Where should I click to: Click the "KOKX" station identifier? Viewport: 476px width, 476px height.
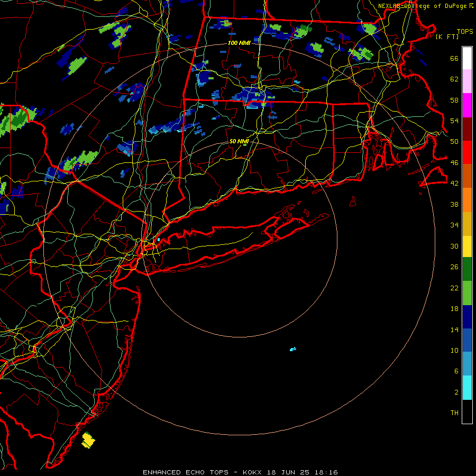click(x=252, y=472)
